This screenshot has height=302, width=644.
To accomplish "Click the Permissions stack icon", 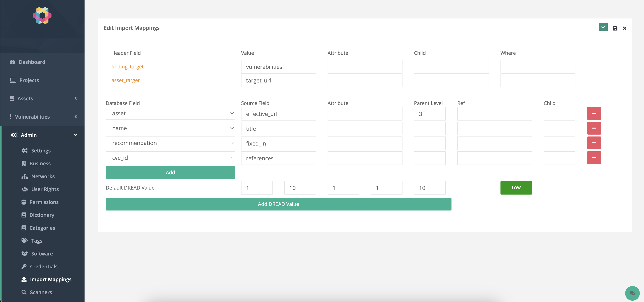I will (24, 202).
